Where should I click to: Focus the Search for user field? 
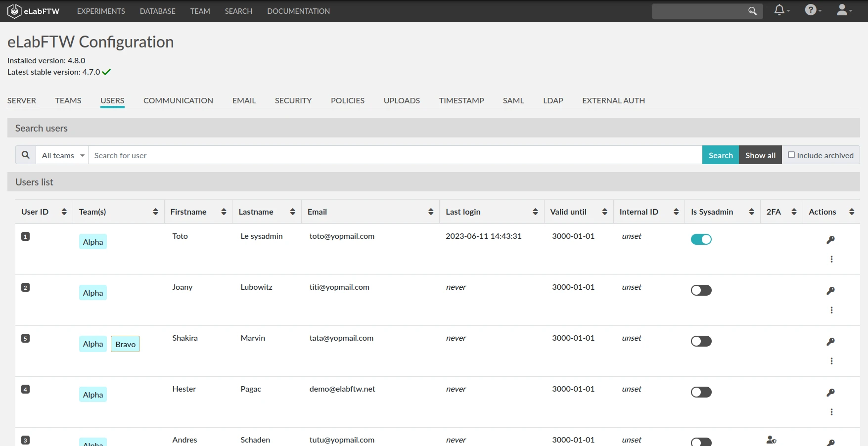(x=395, y=155)
